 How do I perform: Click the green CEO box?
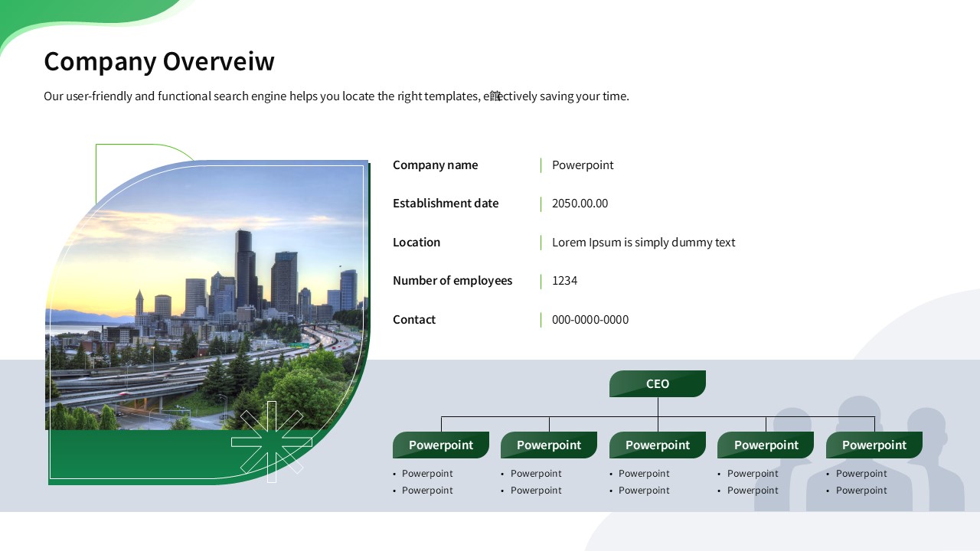point(658,384)
